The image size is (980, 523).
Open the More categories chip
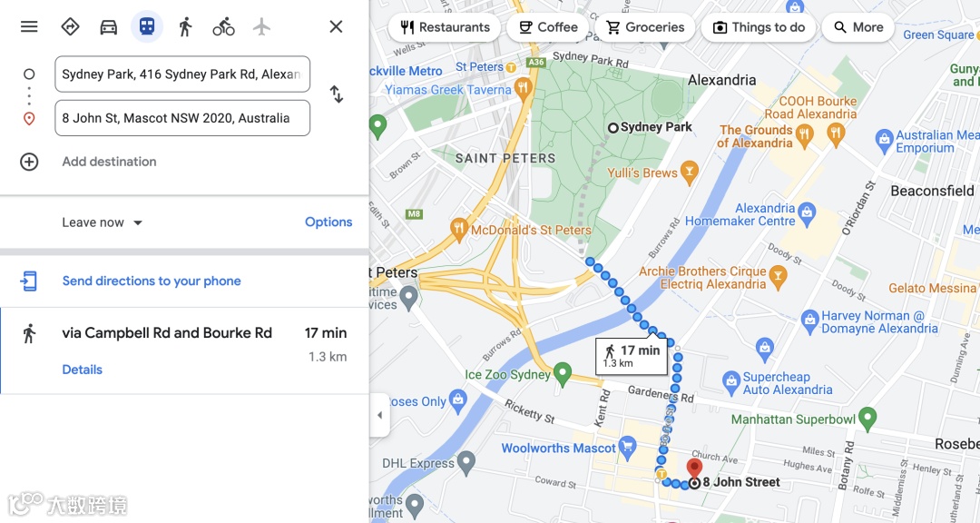coord(858,27)
